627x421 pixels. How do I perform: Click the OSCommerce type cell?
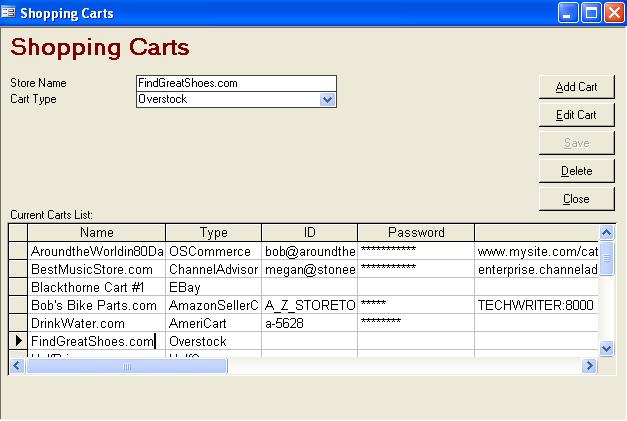coord(214,251)
